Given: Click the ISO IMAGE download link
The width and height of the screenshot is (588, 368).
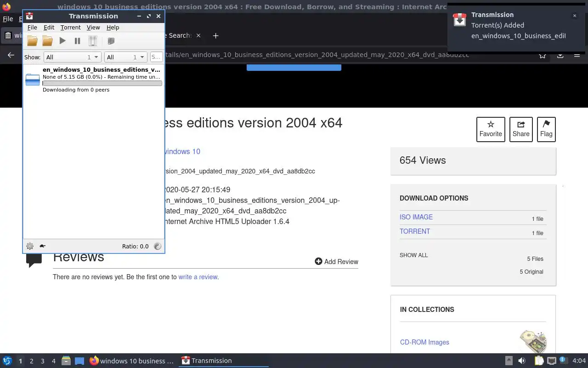Looking at the screenshot, I should (x=416, y=217).
